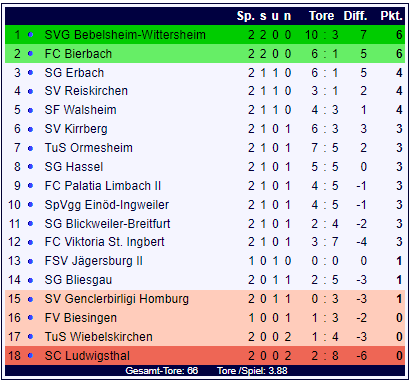
Task: Select SpVgg Einöd-Ingweiler team name
Action: (x=107, y=205)
